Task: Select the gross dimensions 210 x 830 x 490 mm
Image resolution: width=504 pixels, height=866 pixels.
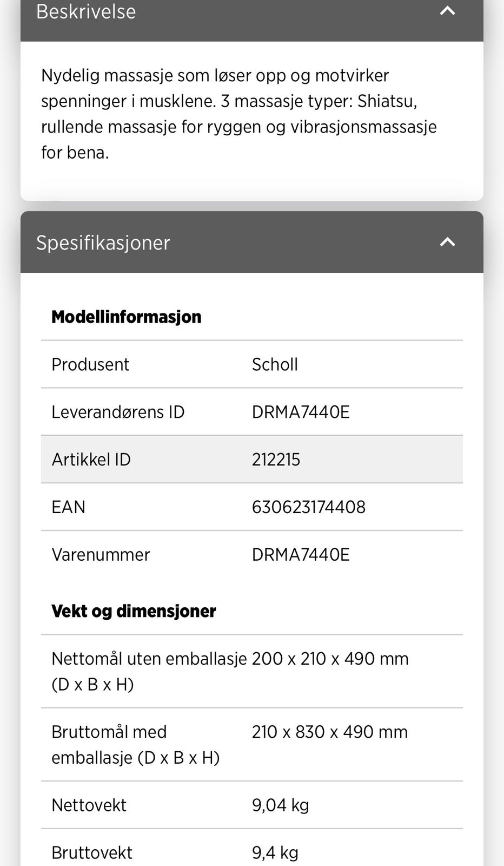Action: pos(329,732)
